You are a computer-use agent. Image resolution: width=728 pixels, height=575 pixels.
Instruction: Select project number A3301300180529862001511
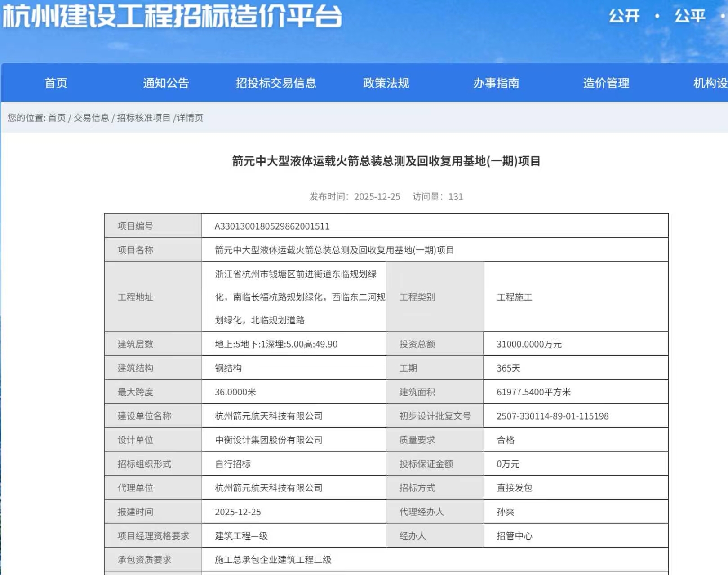(x=272, y=226)
